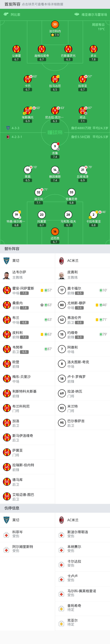The width and height of the screenshot is (110, 644).
Task: Click referee name 阿比索
Action: coord(15,15)
